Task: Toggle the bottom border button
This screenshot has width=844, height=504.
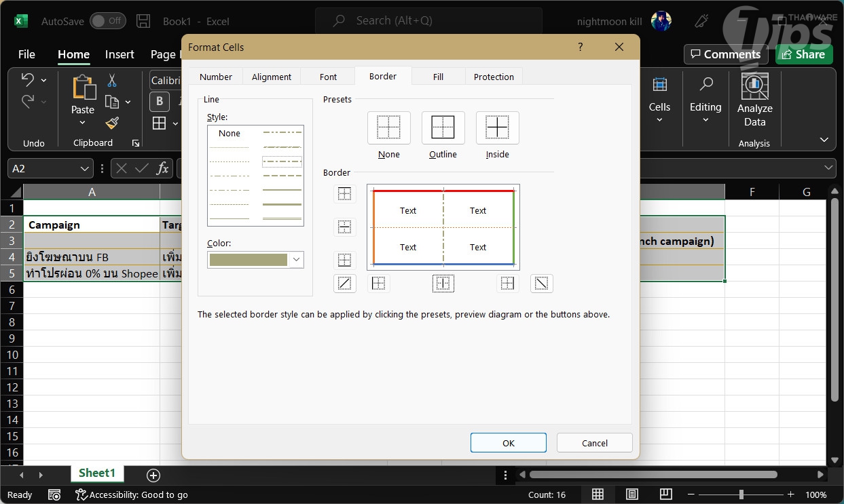Action: [345, 260]
